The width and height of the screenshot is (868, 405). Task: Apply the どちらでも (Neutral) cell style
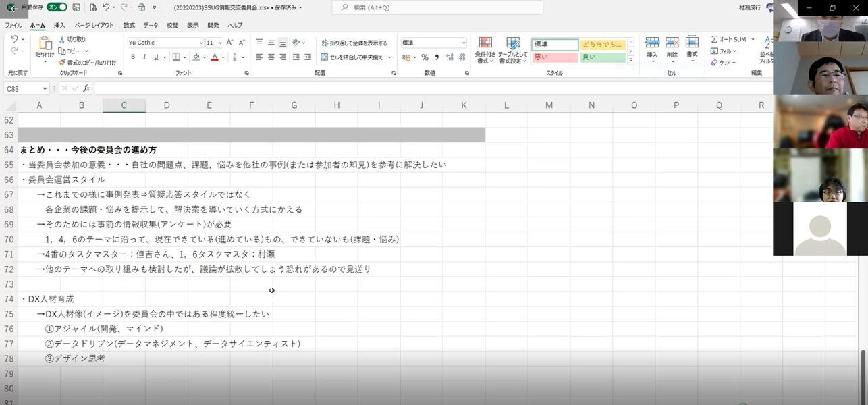[x=603, y=45]
